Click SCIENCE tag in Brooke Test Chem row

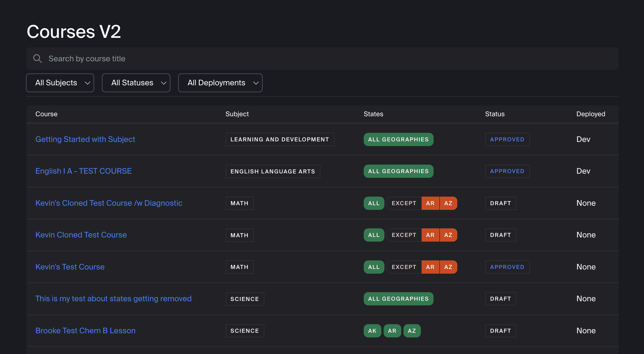pos(245,331)
